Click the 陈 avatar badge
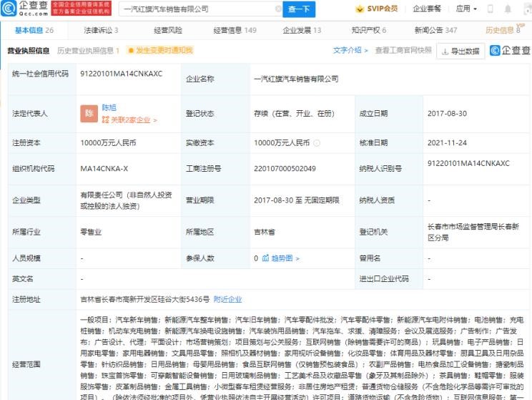Viewport: 532px width, 400px height. pyautogui.click(x=89, y=113)
